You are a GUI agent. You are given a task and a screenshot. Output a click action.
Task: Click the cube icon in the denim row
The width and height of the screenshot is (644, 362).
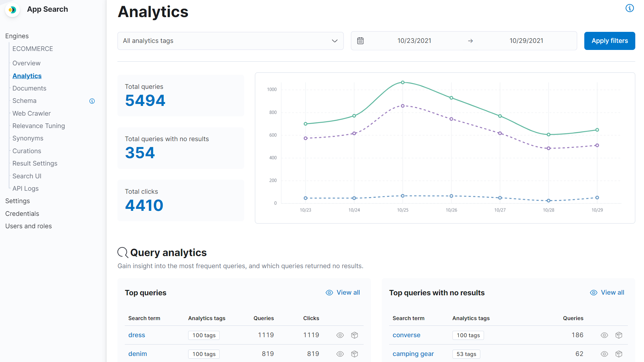click(355, 354)
